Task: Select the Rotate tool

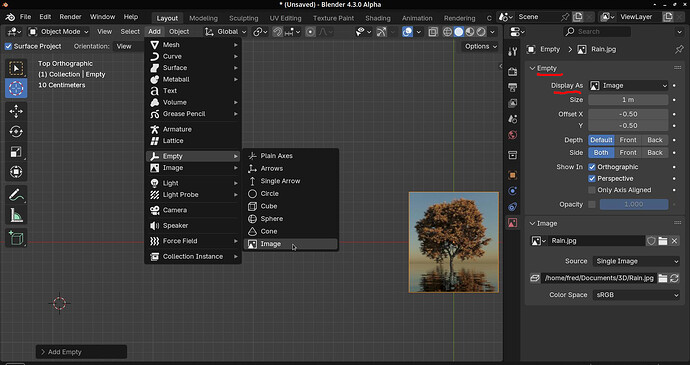Action: point(16,132)
